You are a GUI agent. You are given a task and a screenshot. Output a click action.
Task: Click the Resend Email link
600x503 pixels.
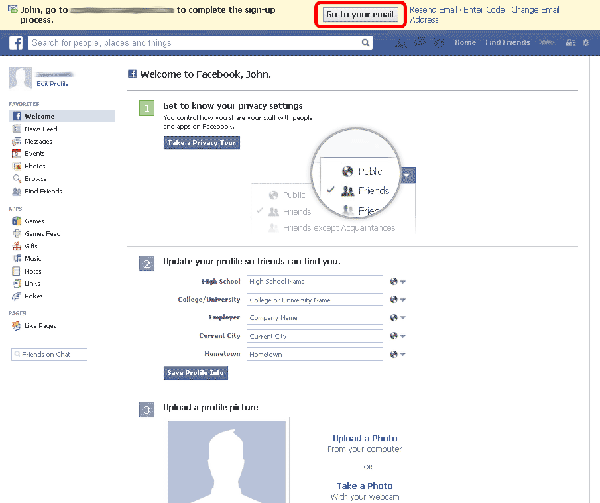433,10
